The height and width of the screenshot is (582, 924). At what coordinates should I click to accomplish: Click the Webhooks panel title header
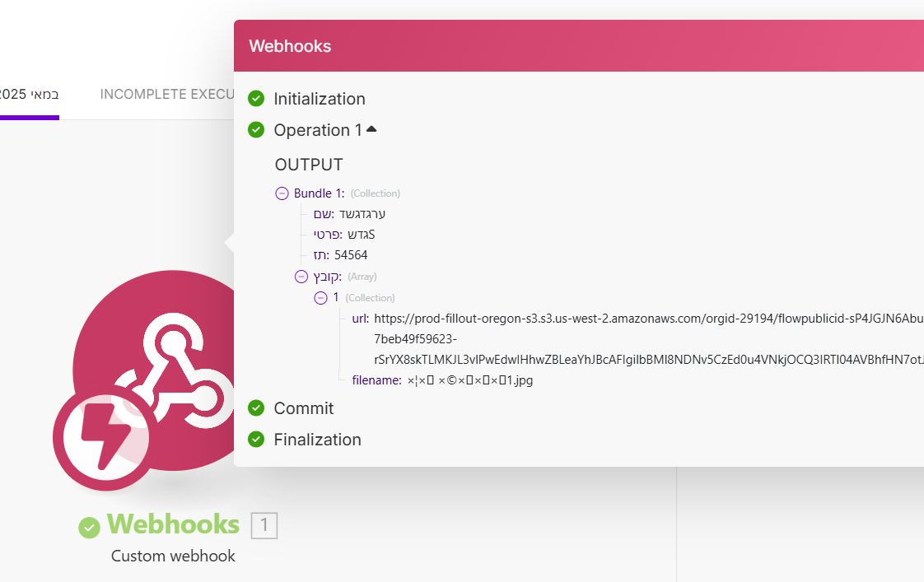pos(290,46)
